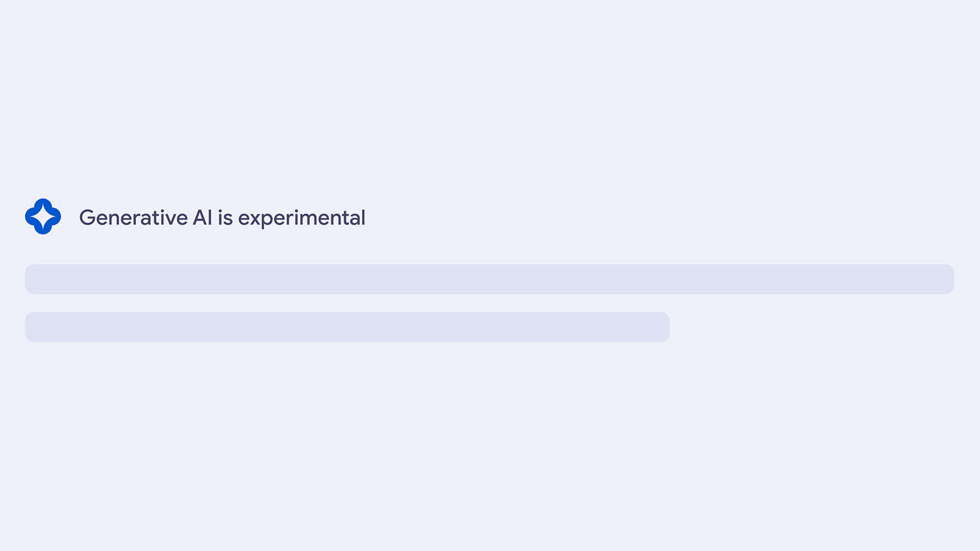The image size is (980, 551).
Task: Select the second skeleton loading line
Action: click(347, 327)
